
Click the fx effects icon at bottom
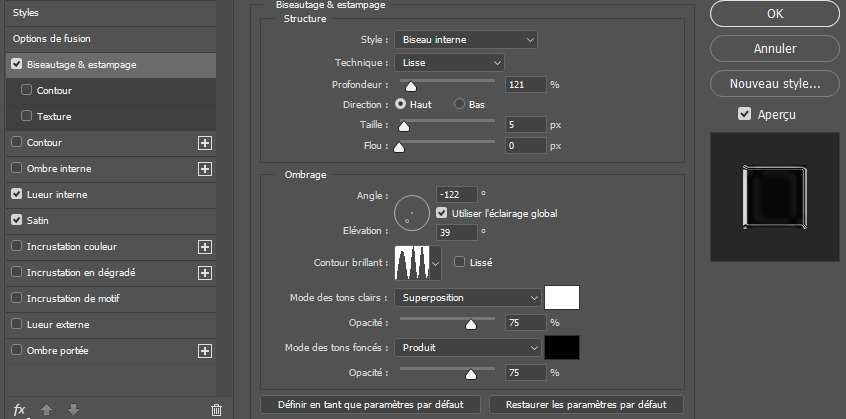[x=19, y=409]
